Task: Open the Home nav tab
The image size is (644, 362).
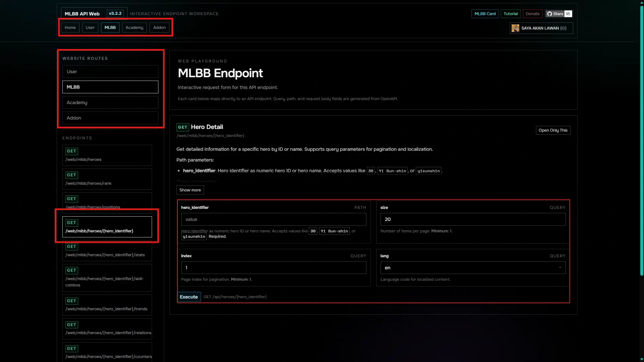Action: [x=70, y=28]
